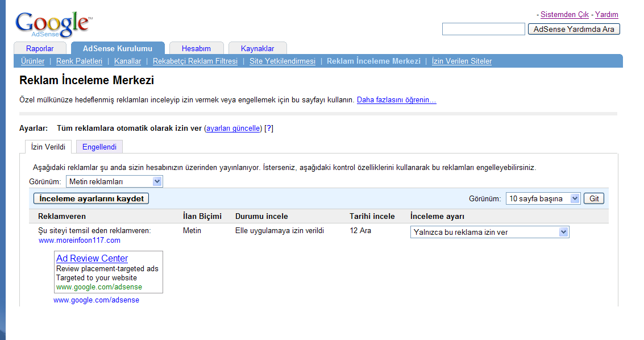Screen dimensions: 644x340
Task: Click the Review placement-targeted ads text line
Action: 107,268
